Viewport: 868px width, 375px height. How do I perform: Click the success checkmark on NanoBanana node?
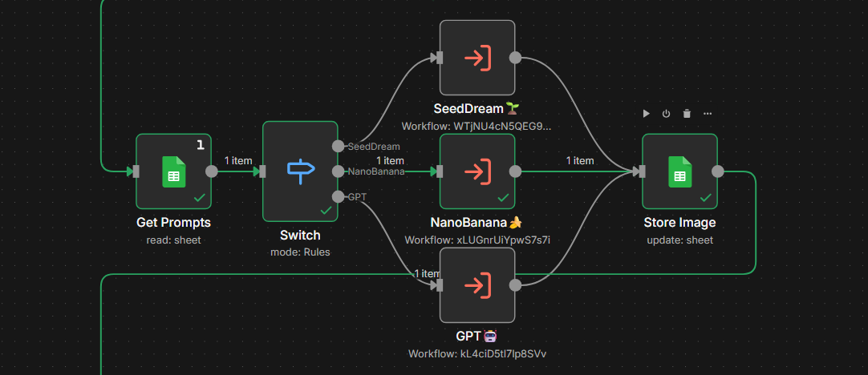503,197
